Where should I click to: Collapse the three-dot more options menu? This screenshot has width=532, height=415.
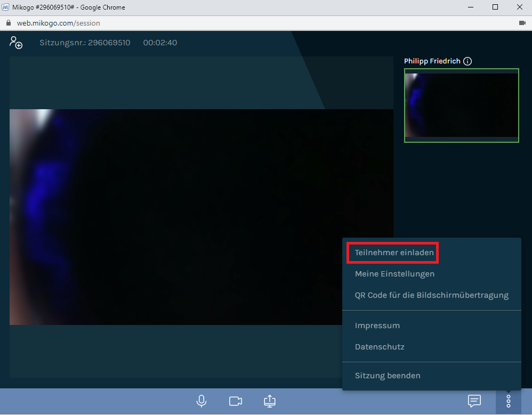[x=509, y=401]
